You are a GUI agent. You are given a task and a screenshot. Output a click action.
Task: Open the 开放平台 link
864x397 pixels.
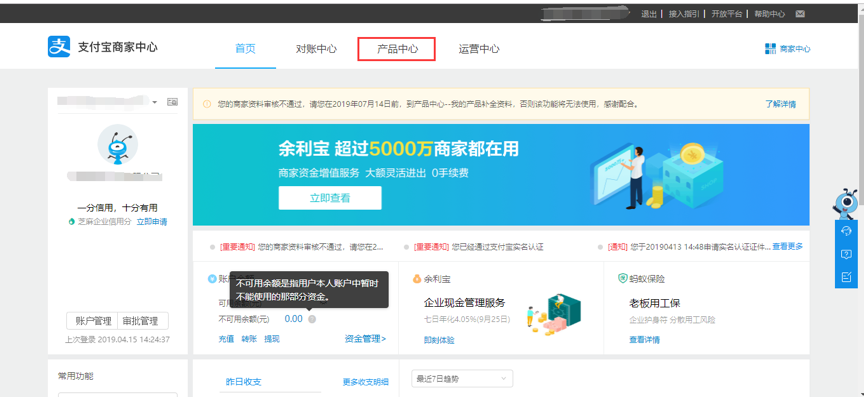[727, 14]
